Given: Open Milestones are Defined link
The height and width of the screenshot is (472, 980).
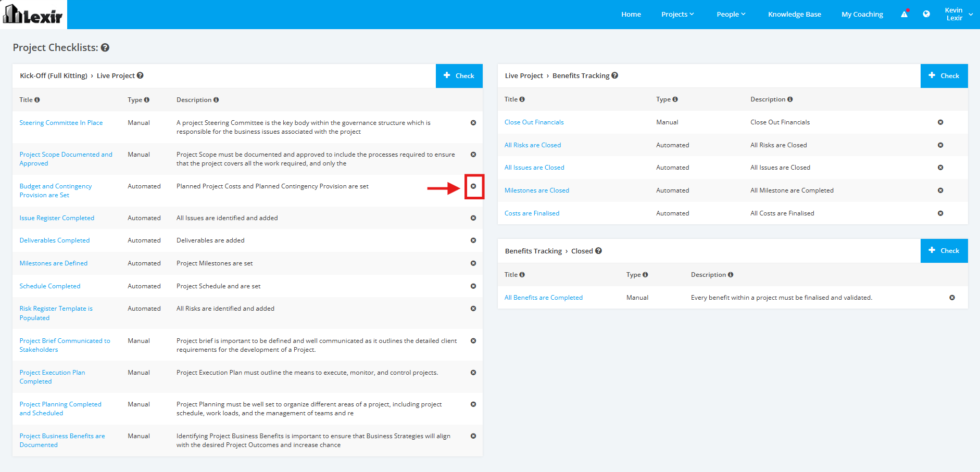Looking at the screenshot, I should point(54,263).
